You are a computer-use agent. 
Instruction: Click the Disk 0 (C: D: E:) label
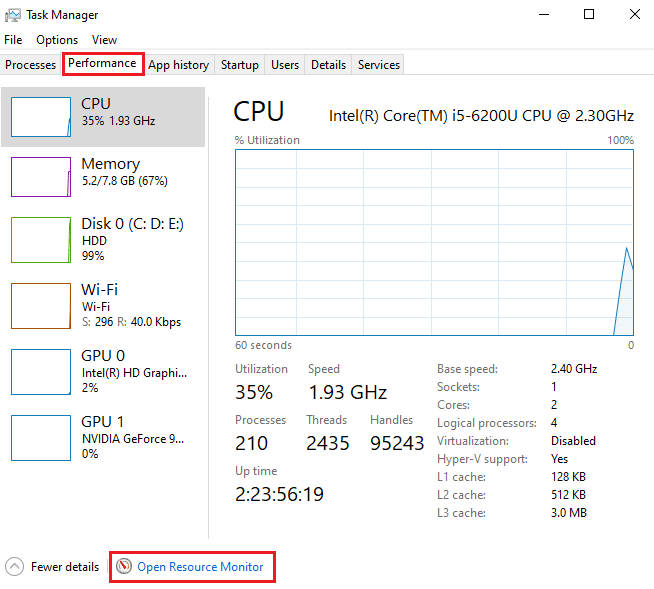click(x=133, y=224)
